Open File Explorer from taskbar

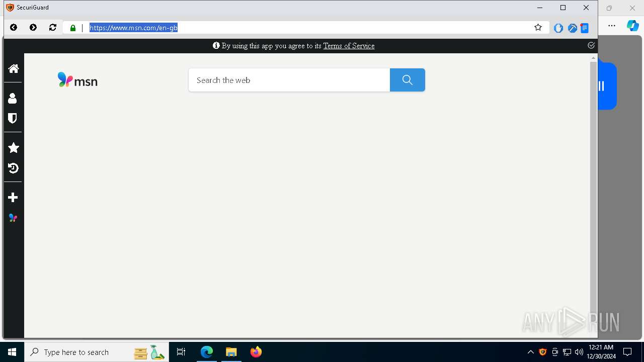pos(231,352)
